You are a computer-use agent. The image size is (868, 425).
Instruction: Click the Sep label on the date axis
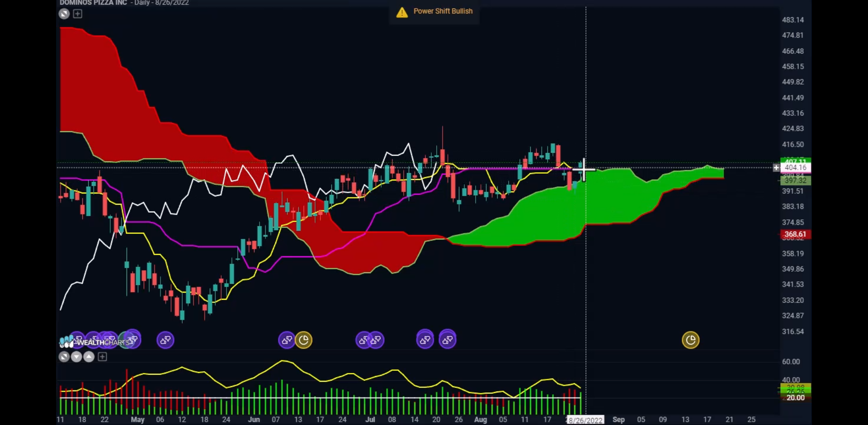pyautogui.click(x=618, y=420)
